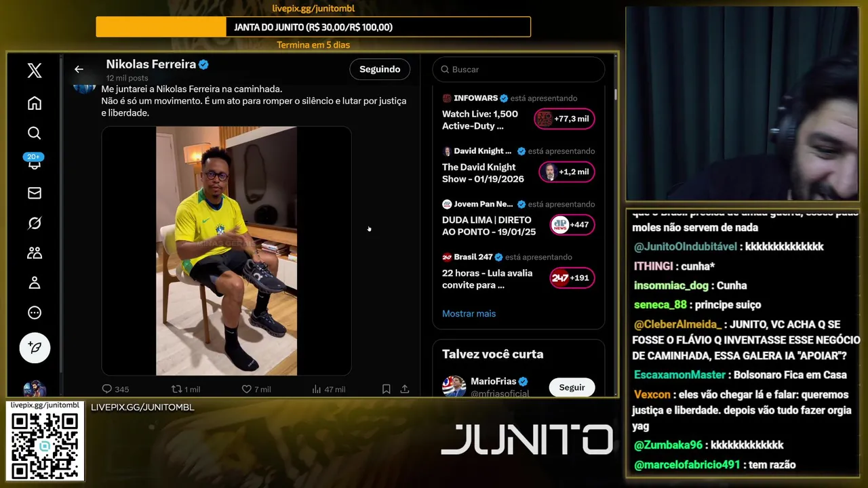Click chat username @Zumbaka96
868x488 pixels.
click(x=668, y=445)
